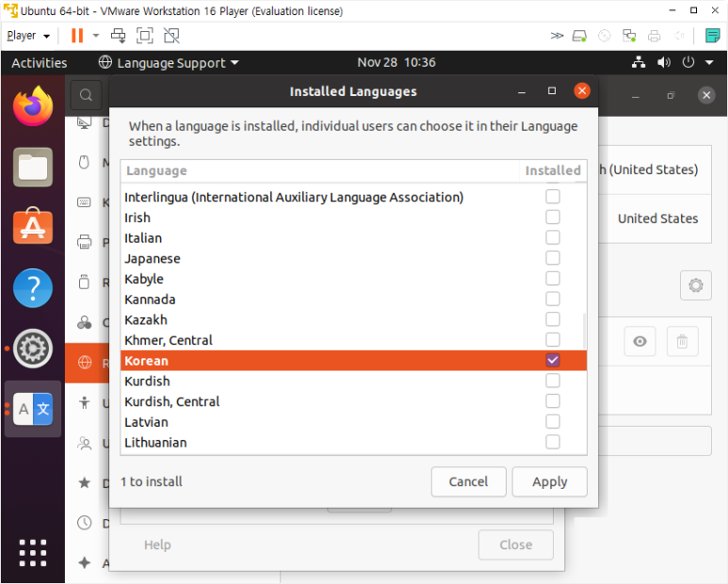This screenshot has height=584, width=728.
Task: Select the Lithuanian row text
Action: click(x=155, y=443)
